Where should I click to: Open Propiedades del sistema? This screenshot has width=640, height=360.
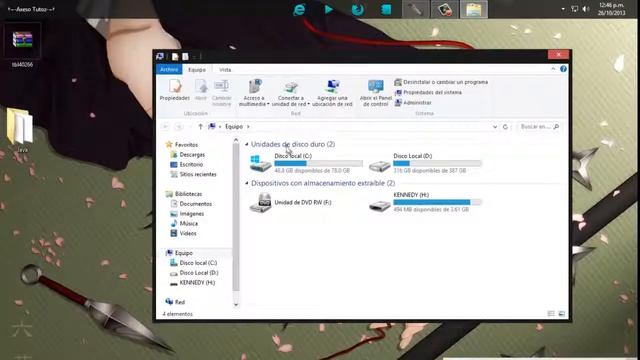(x=428, y=92)
